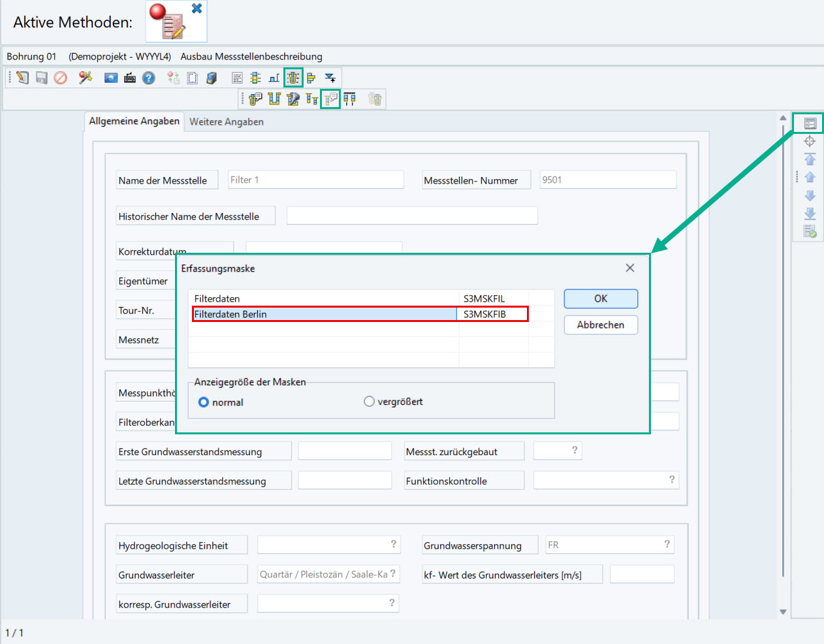Jump to first record with top arrow icon
The height and width of the screenshot is (644, 824).
[x=810, y=159]
